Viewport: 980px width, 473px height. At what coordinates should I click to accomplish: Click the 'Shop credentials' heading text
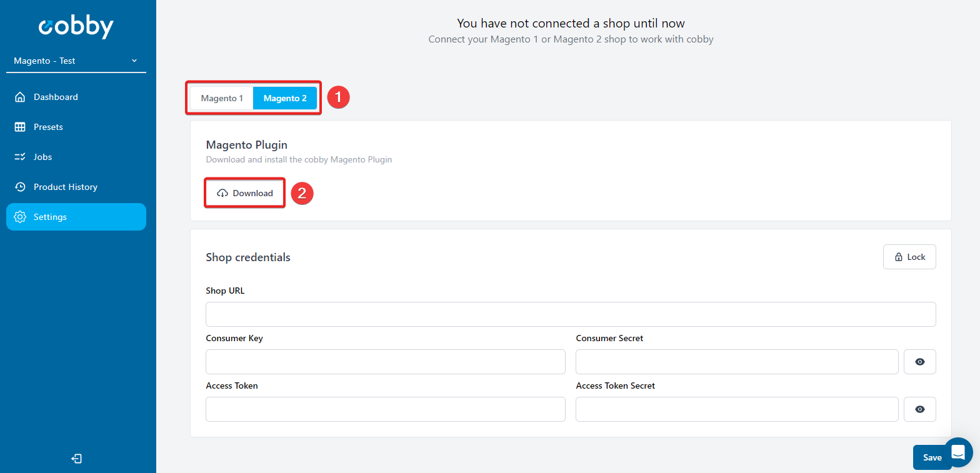248,257
